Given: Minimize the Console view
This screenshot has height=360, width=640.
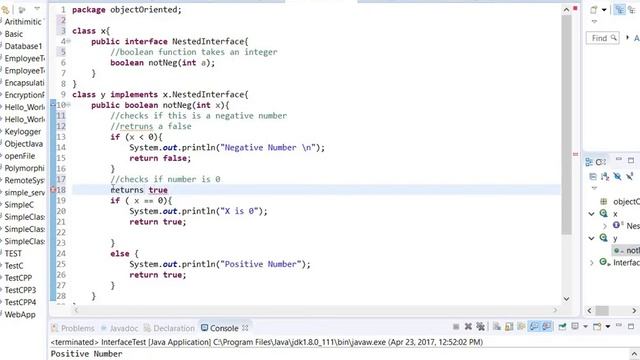Looking at the screenshot, I should (x=619, y=326).
